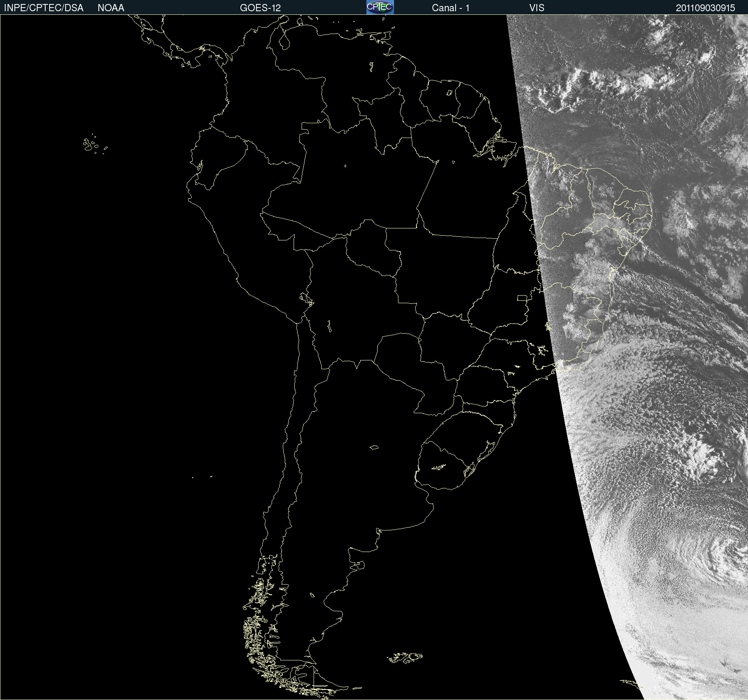Click the NOAA label in header

tap(111, 8)
